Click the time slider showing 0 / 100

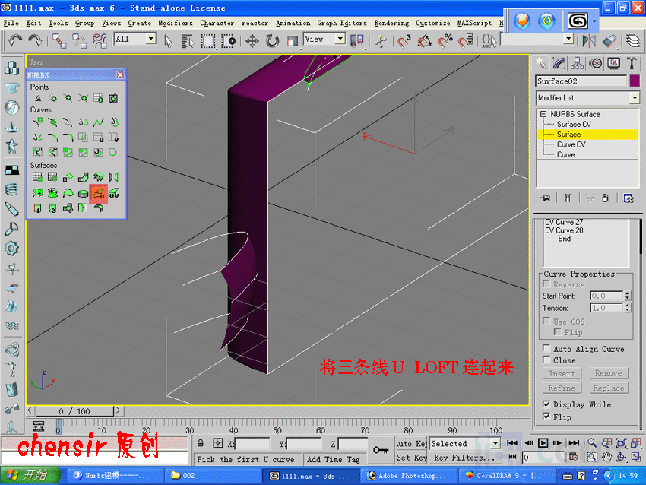[74, 411]
